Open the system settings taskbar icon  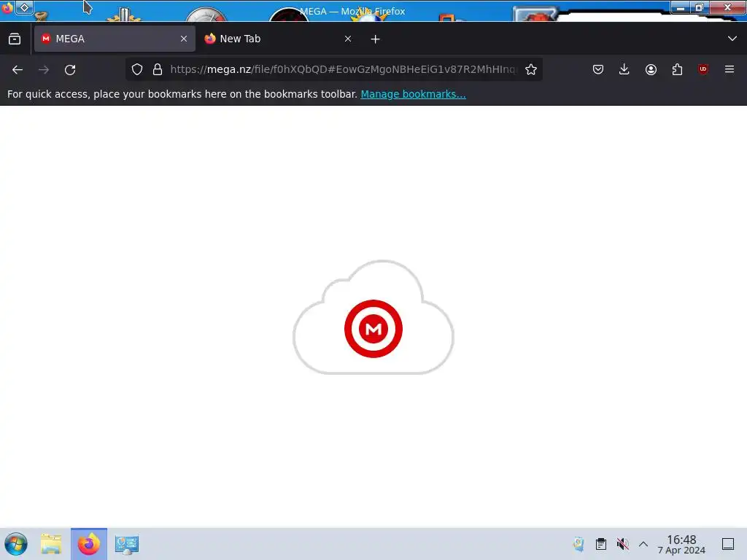127,544
